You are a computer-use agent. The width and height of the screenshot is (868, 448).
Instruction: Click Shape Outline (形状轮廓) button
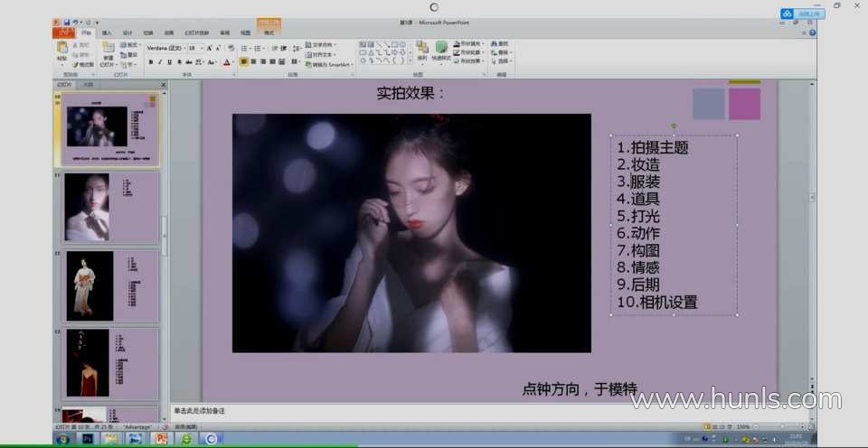(469, 52)
